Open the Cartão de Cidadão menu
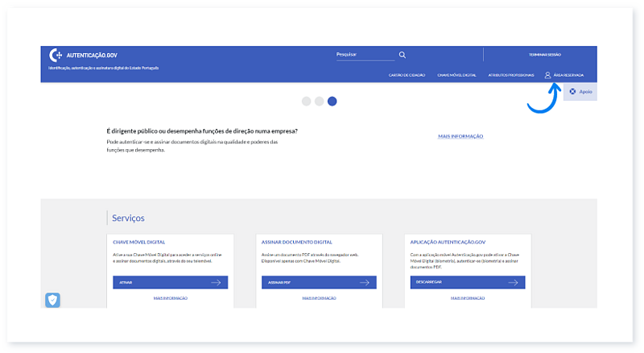This screenshot has height=353, width=644. click(x=406, y=75)
